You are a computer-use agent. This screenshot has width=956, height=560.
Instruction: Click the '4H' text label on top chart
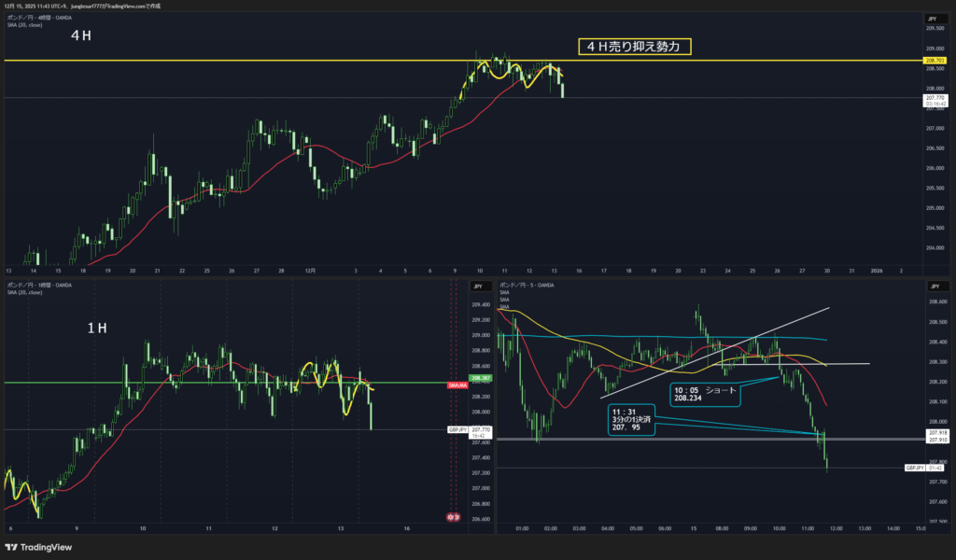click(81, 35)
